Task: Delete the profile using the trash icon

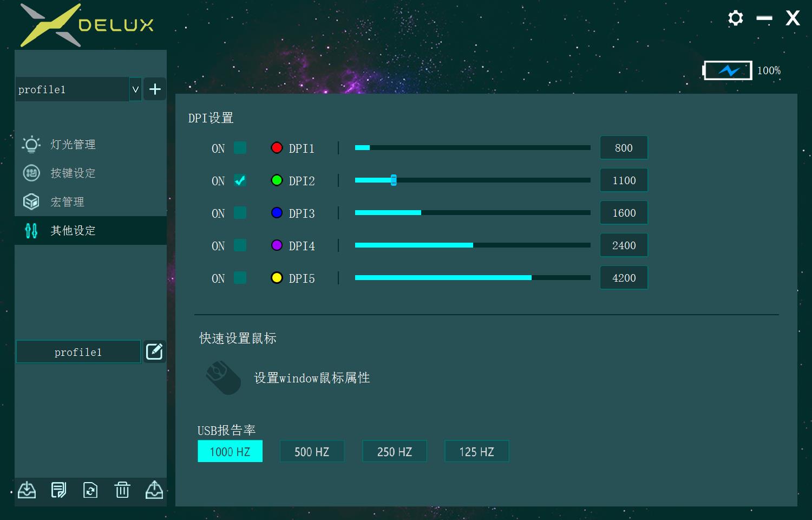Action: click(122, 490)
